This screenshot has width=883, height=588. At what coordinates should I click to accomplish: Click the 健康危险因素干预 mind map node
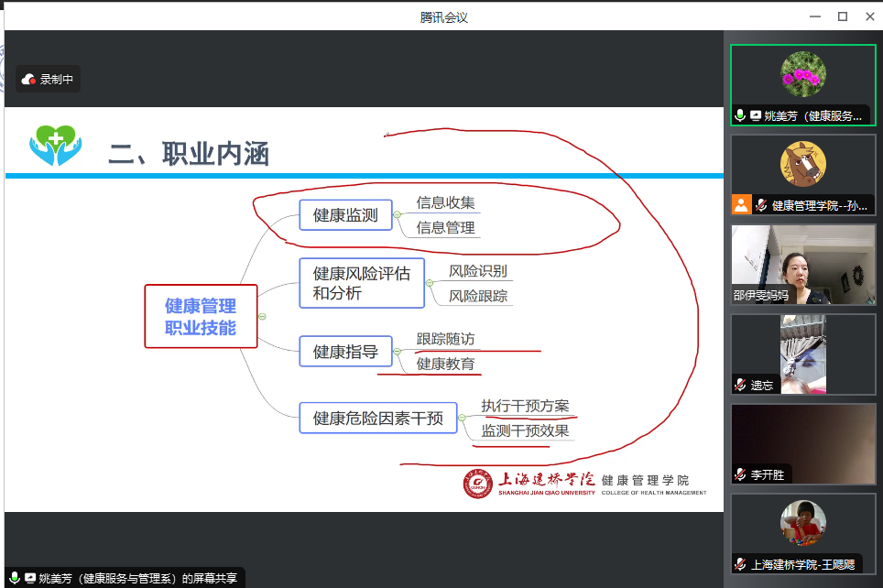coord(377,419)
